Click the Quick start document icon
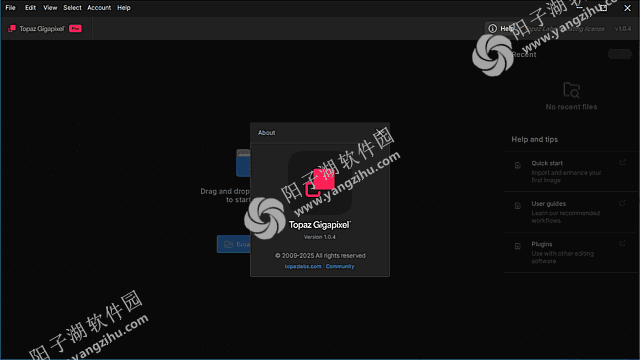Viewport: 640px width, 360px height. click(x=518, y=165)
